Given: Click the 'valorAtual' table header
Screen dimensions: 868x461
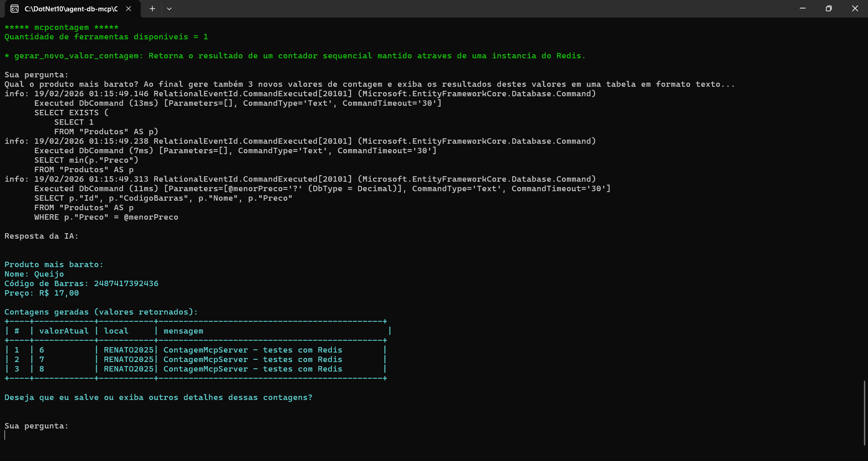Looking at the screenshot, I should (64, 331).
